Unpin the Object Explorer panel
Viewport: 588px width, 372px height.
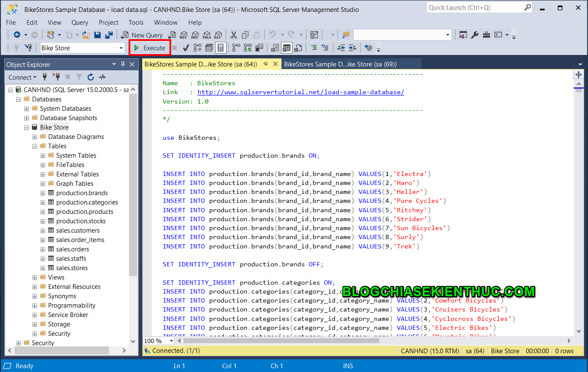pos(123,64)
